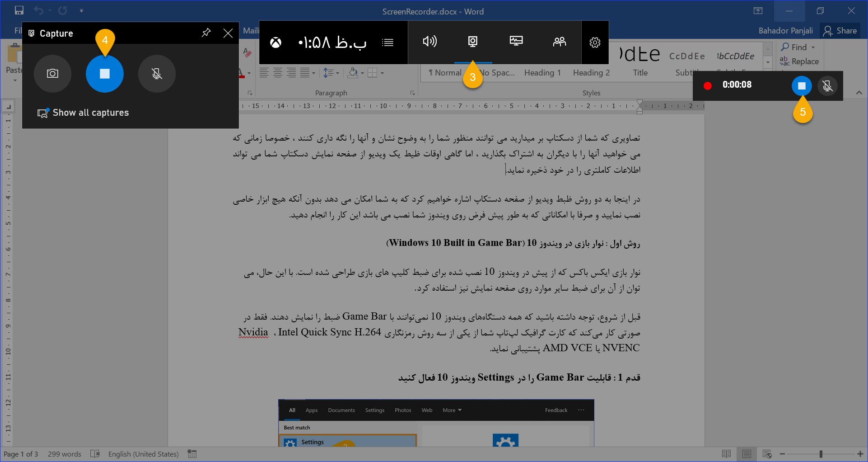Open the 299 words count dialog
The height and width of the screenshot is (462, 868).
(65, 454)
